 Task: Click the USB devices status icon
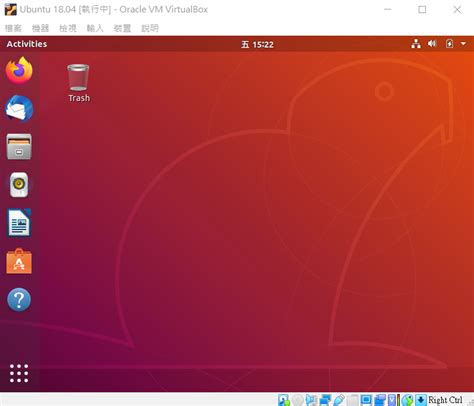[x=339, y=400]
